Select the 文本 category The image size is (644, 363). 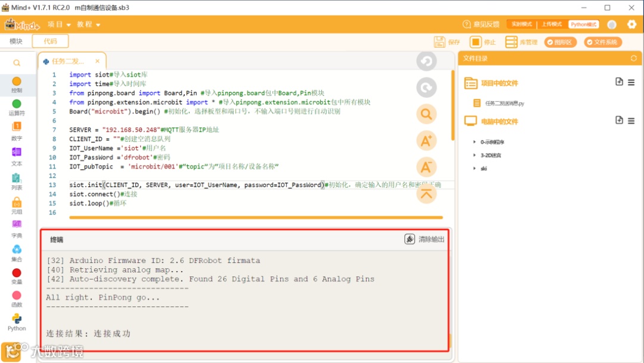(17, 156)
